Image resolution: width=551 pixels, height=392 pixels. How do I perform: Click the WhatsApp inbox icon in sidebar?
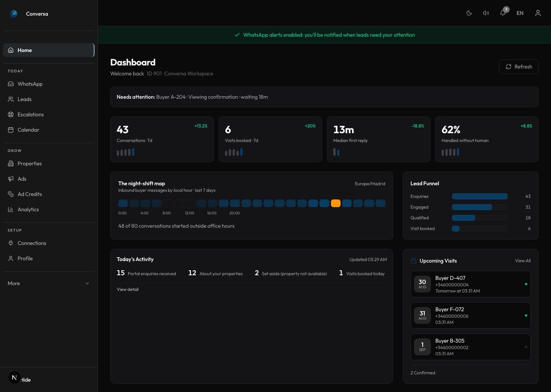11,84
